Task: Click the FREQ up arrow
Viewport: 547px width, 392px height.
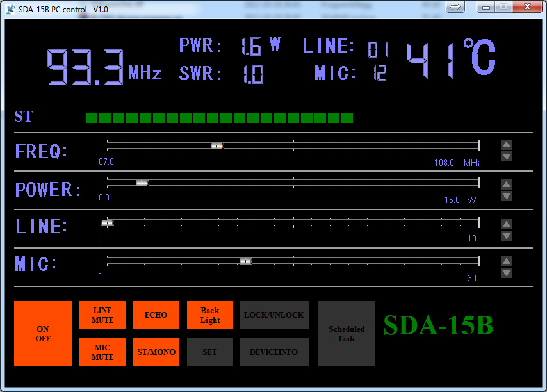Action: click(x=507, y=144)
